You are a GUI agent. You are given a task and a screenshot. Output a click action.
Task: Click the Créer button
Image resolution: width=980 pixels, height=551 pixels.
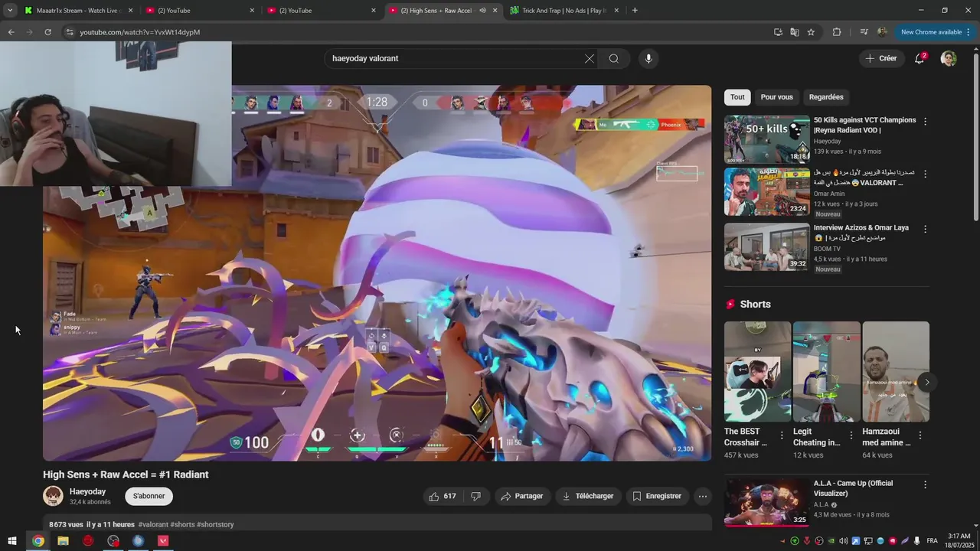point(881,58)
